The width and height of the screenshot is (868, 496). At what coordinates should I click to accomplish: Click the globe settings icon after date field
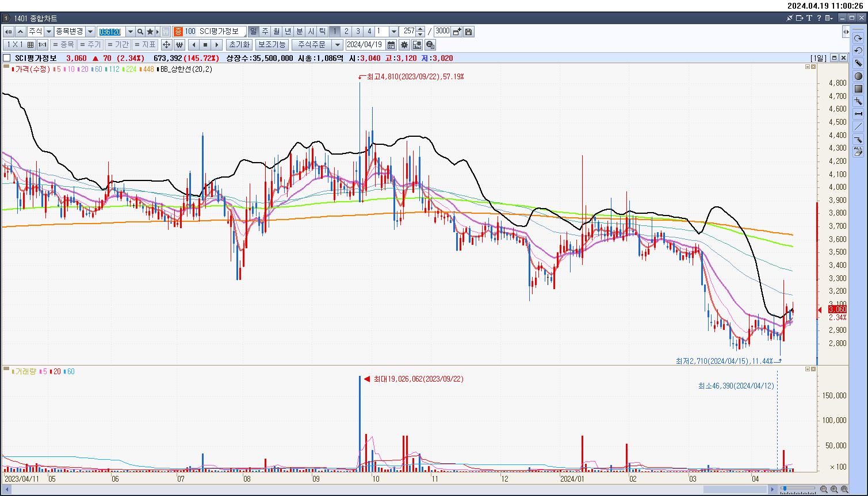click(x=430, y=45)
